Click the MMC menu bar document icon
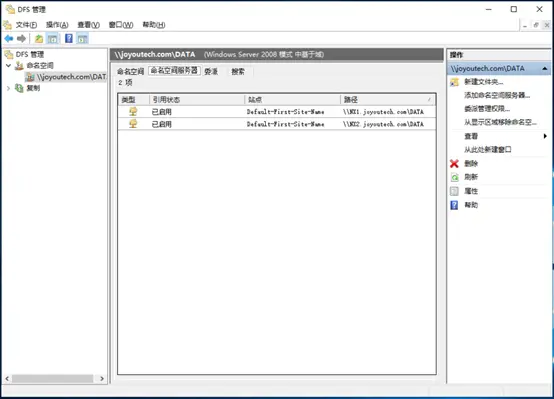The height and width of the screenshot is (399, 554). [7, 25]
